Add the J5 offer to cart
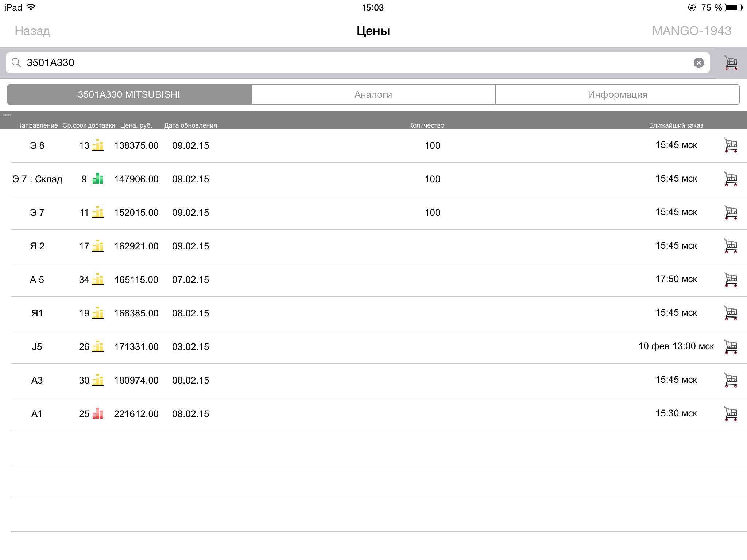The width and height of the screenshot is (747, 560). pyautogui.click(x=731, y=347)
